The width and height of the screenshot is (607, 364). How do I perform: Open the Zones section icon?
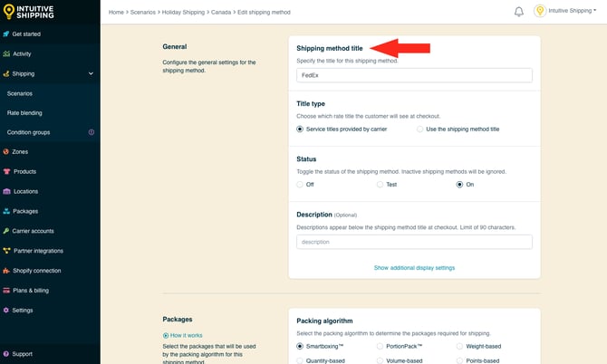(x=6, y=152)
